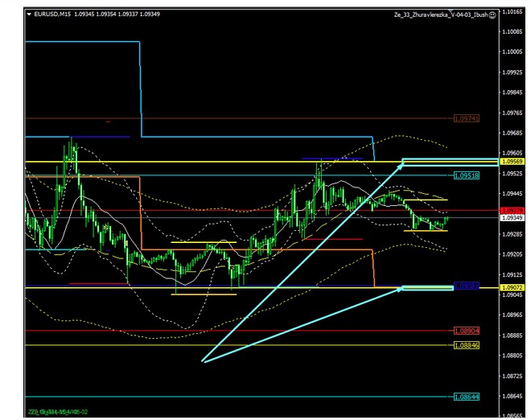Click the 1.09845 price scale value
This screenshot has height=420, width=531.
point(512,93)
